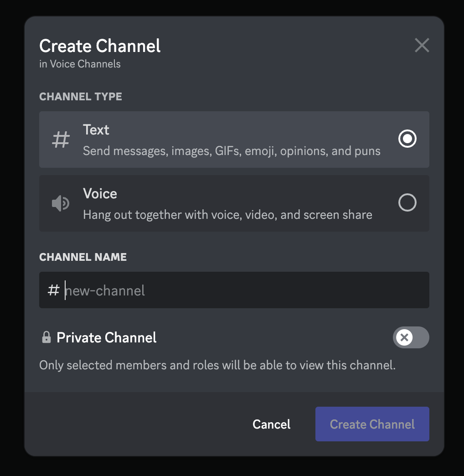The width and height of the screenshot is (464, 476).
Task: Enable the Private Channel toggle
Action: [x=411, y=337]
